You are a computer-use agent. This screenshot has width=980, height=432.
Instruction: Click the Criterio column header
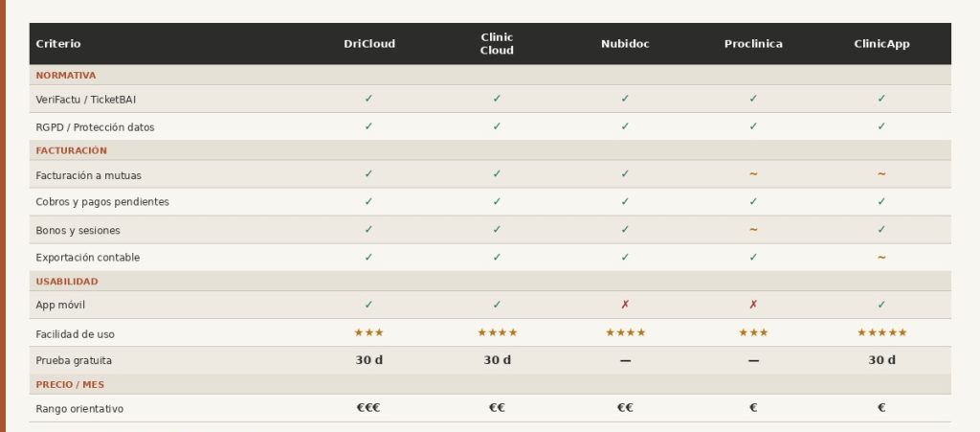tap(58, 44)
